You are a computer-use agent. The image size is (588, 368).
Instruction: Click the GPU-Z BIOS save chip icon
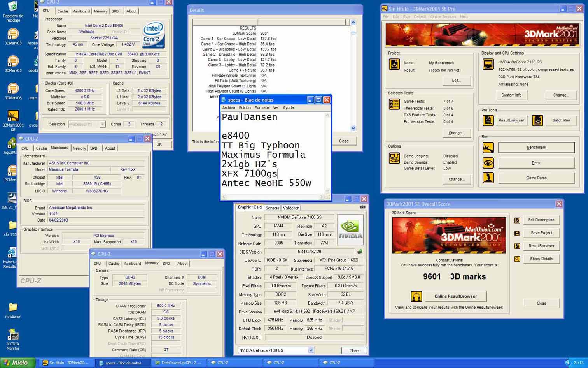click(x=360, y=252)
